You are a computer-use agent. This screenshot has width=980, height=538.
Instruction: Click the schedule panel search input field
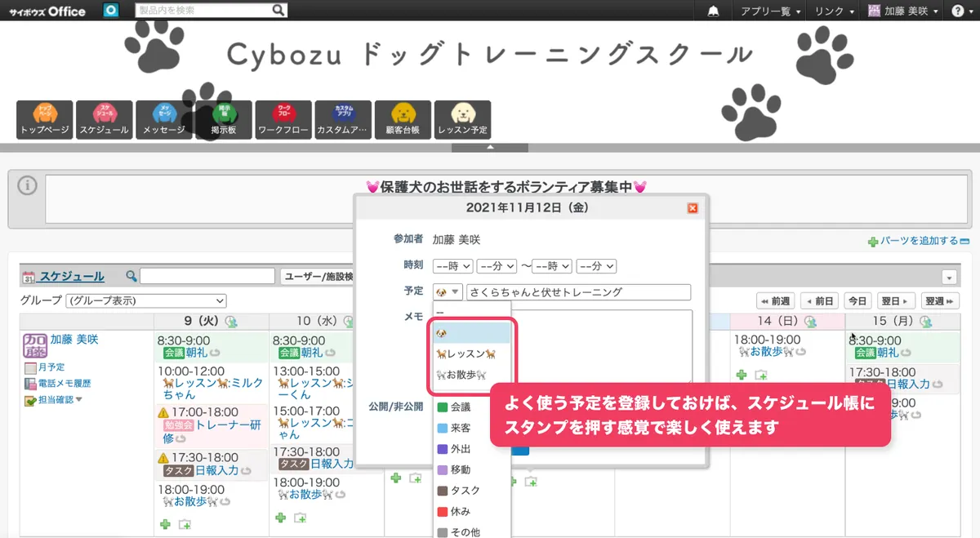click(x=207, y=277)
